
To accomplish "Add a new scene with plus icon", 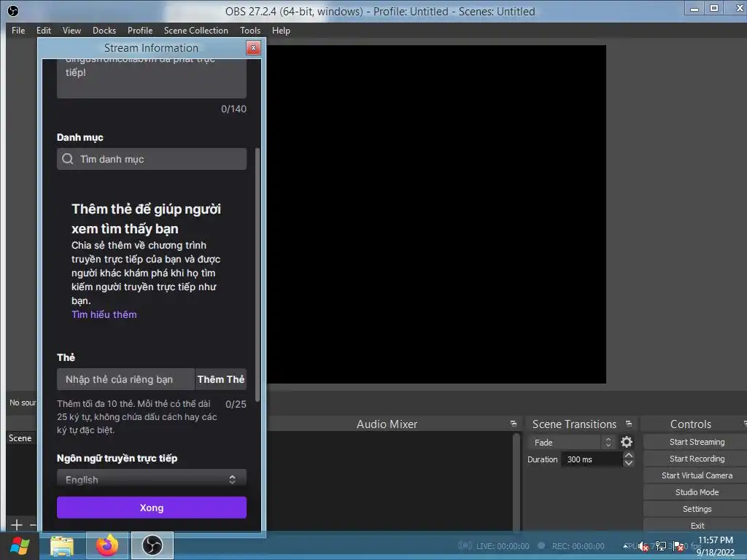I will 16,525.
